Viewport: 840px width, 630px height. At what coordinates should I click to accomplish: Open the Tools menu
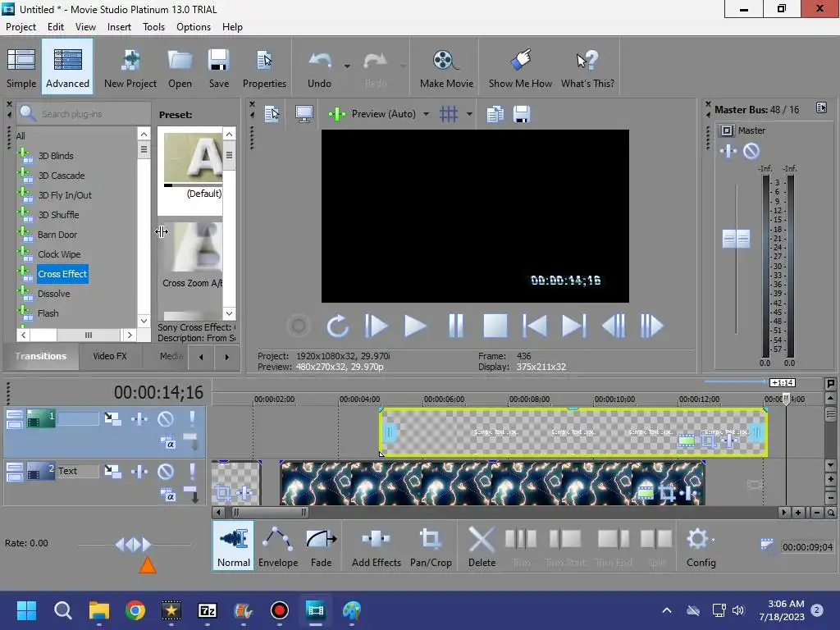(153, 27)
